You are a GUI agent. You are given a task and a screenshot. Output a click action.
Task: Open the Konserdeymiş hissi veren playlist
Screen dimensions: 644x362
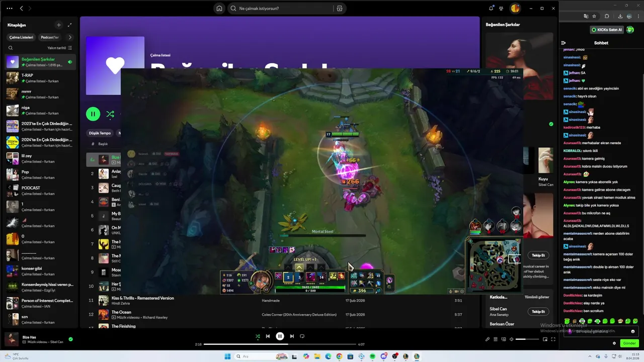point(40,287)
